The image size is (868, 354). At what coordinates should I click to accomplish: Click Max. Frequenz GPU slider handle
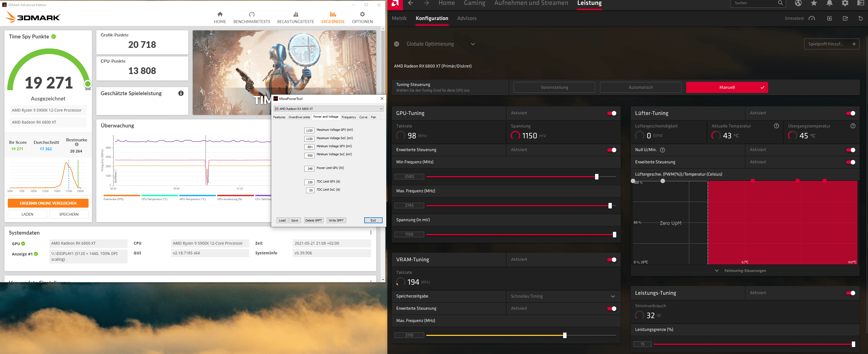(x=610, y=205)
